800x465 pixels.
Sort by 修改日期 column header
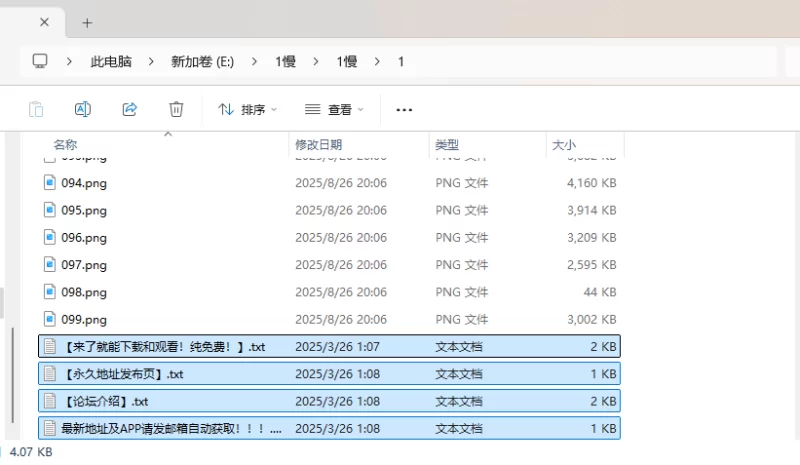point(318,144)
